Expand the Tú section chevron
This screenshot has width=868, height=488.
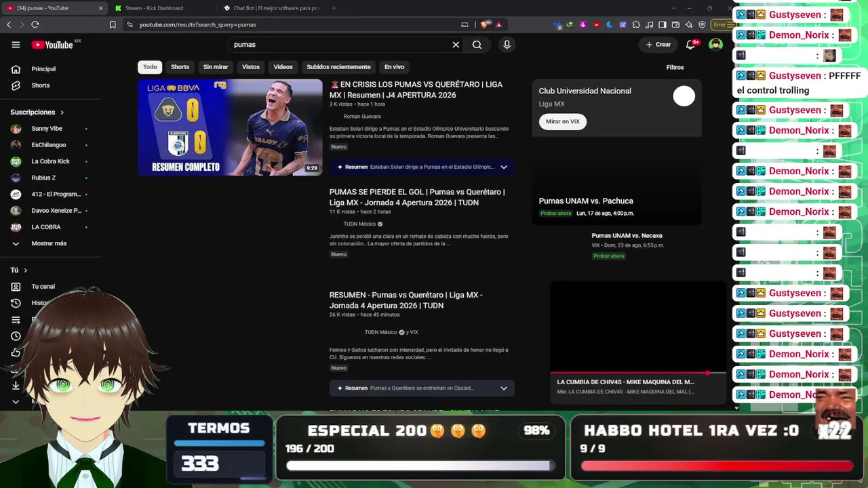(26, 270)
